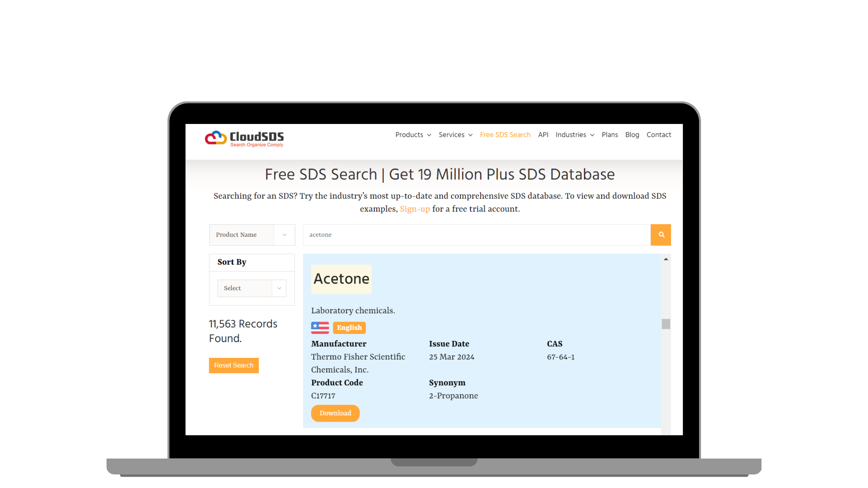Click the Sign-up link for free trial
Viewport: 868px width, 488px height.
click(415, 209)
